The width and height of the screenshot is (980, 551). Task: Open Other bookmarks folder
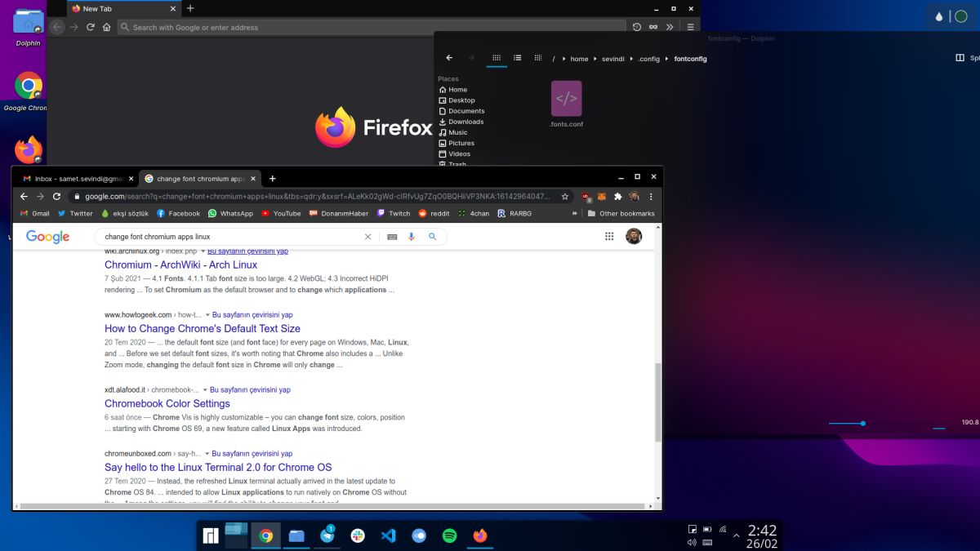[621, 213]
